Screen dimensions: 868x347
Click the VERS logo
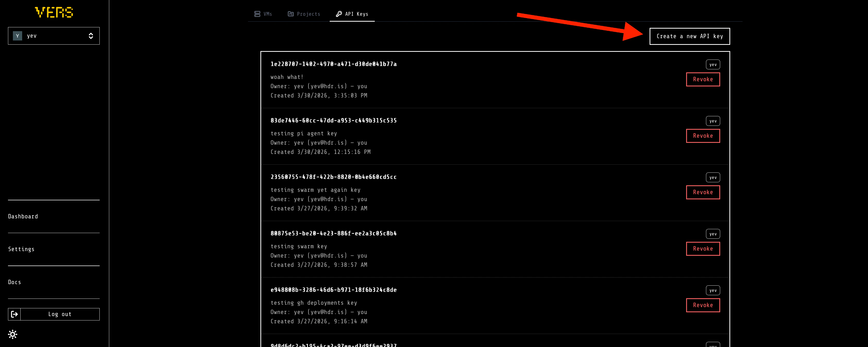[54, 12]
